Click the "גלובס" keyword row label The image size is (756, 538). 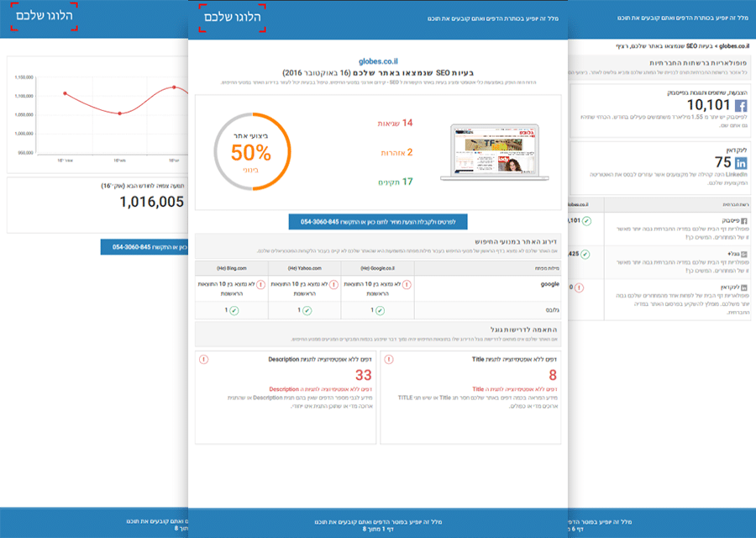553,310
